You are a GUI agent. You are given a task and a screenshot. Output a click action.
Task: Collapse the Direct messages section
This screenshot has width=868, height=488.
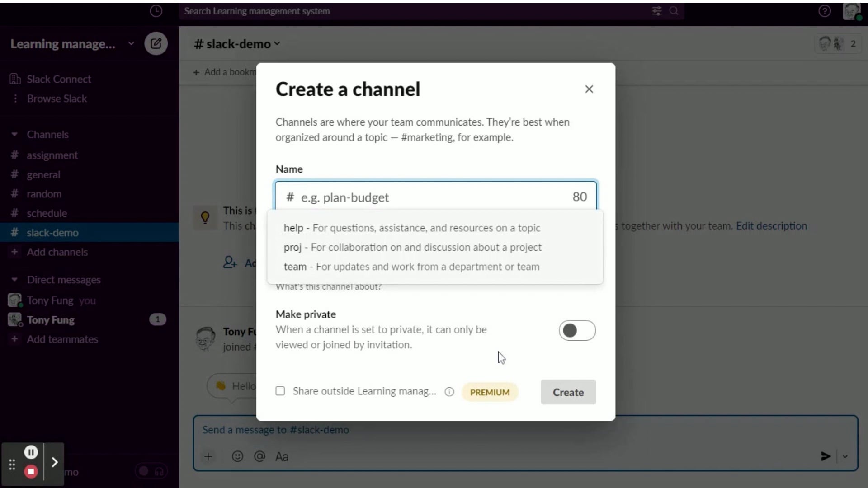pos(14,280)
